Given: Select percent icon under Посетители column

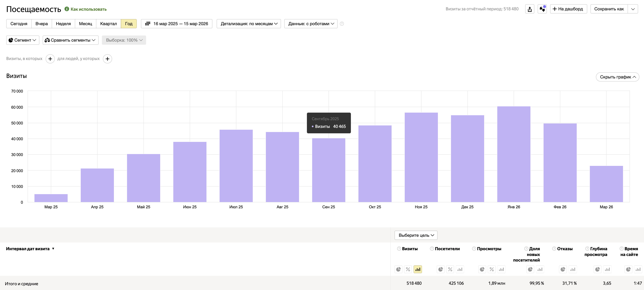Looking at the screenshot, I should coord(450,269).
